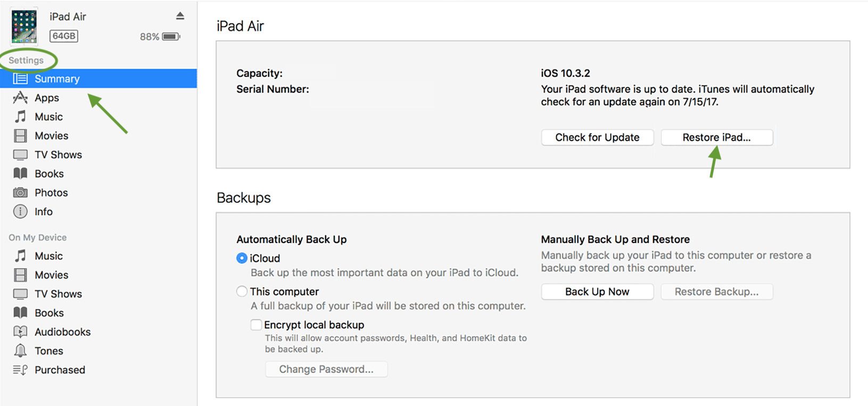
Task: Click Restore Backup... button
Action: [x=716, y=292]
